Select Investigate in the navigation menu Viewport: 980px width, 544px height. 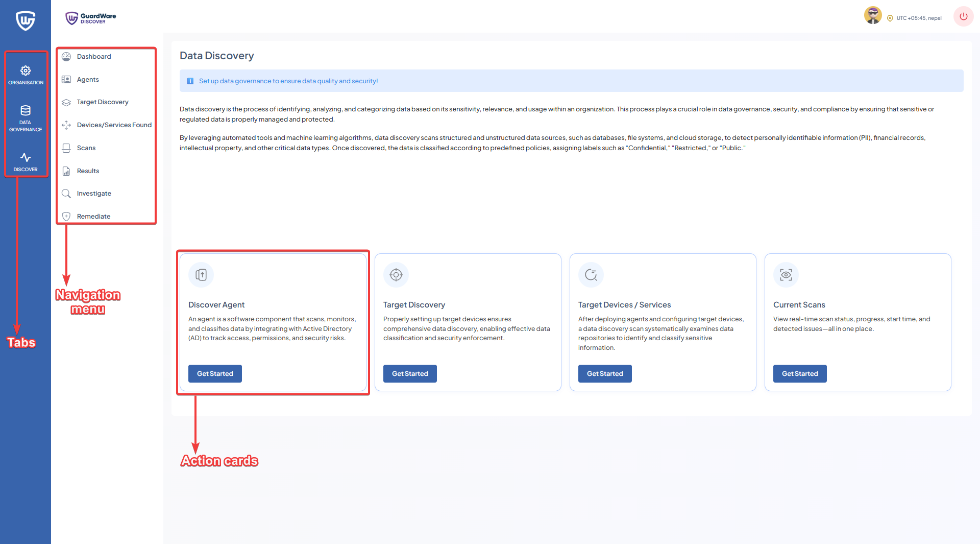94,194
